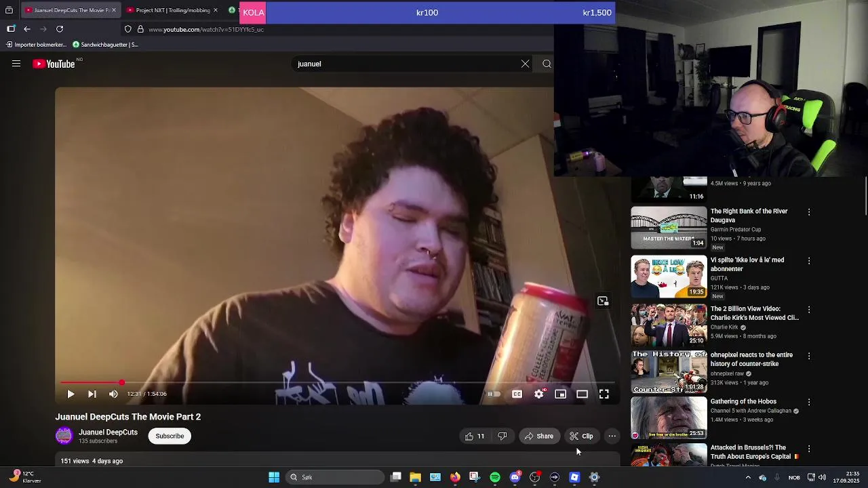Open Discord from the taskbar
This screenshot has width=868, height=488.
[515, 477]
